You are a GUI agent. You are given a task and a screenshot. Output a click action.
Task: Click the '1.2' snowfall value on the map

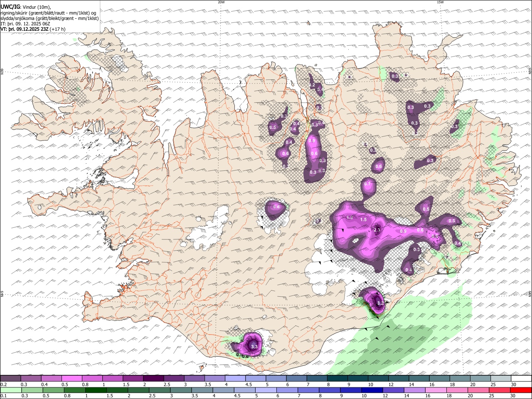click(350, 217)
